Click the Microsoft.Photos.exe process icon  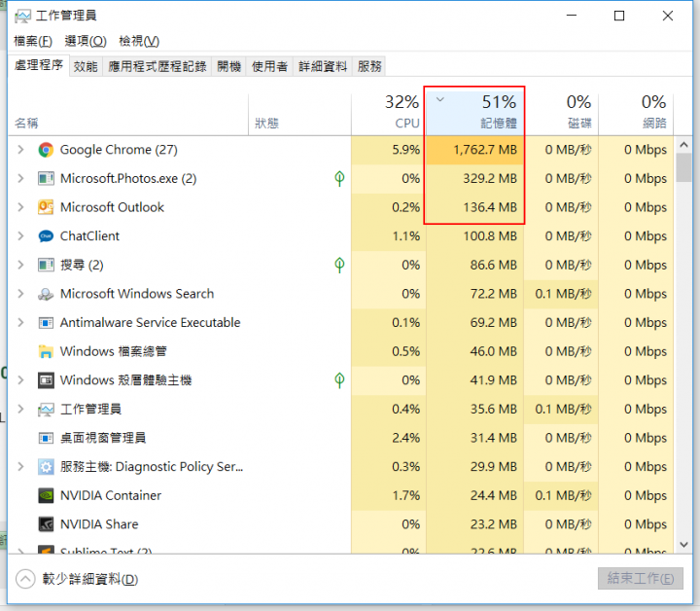click(46, 179)
